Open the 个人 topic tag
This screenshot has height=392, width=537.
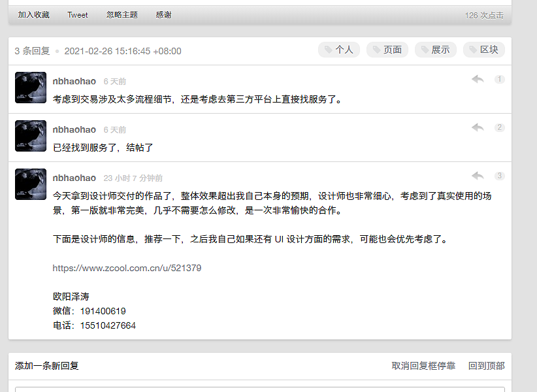(x=339, y=50)
